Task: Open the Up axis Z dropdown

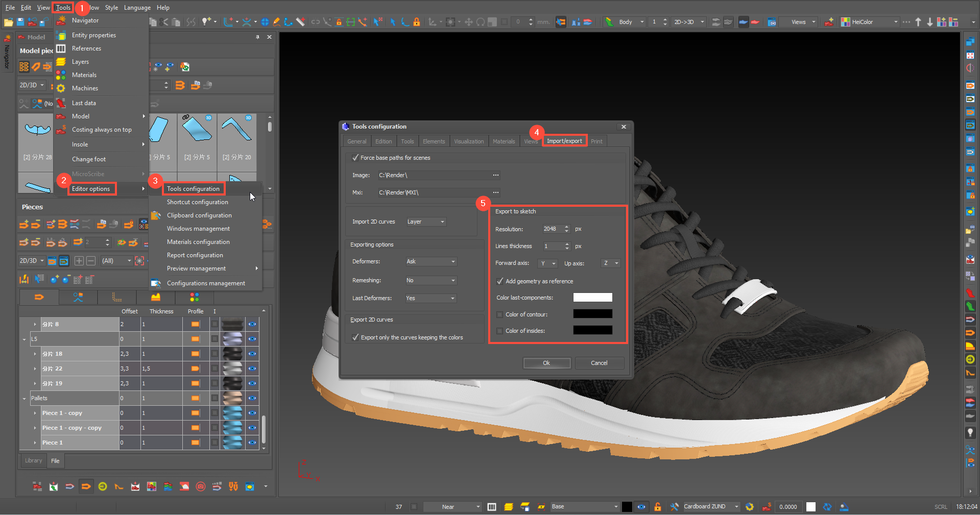Action: coord(611,263)
